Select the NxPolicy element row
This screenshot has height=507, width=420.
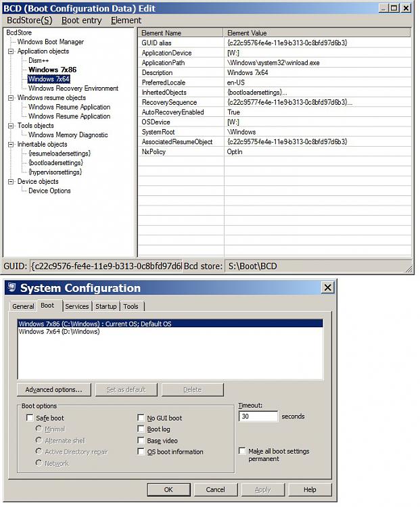275,151
